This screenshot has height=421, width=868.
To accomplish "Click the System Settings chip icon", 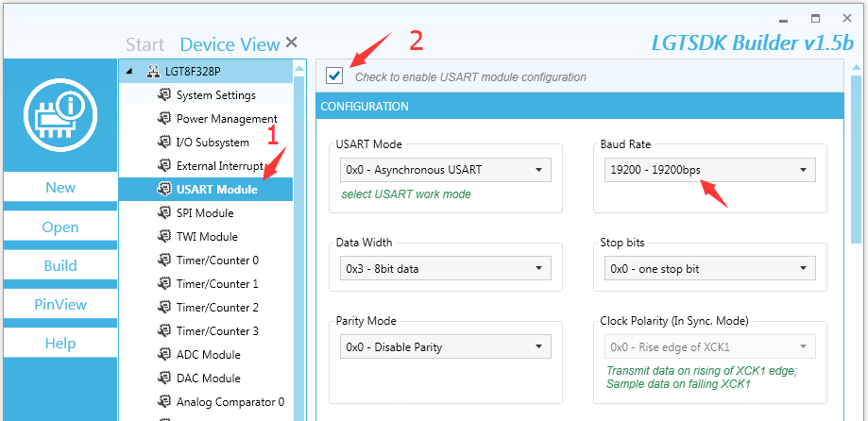I will point(163,94).
